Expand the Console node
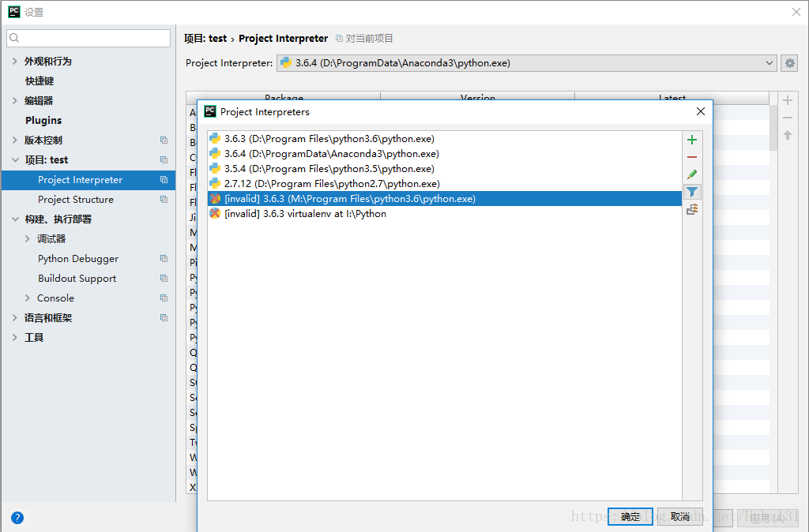The width and height of the screenshot is (809, 532). coord(28,298)
